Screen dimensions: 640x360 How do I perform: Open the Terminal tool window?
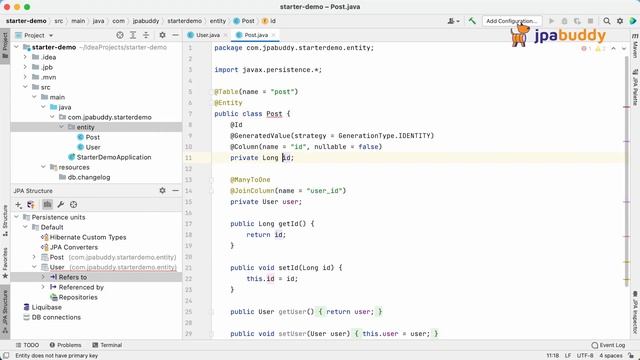[107, 345]
